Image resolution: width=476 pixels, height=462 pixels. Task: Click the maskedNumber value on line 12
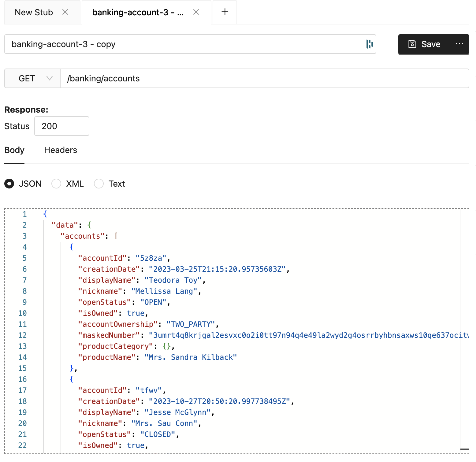coord(309,335)
